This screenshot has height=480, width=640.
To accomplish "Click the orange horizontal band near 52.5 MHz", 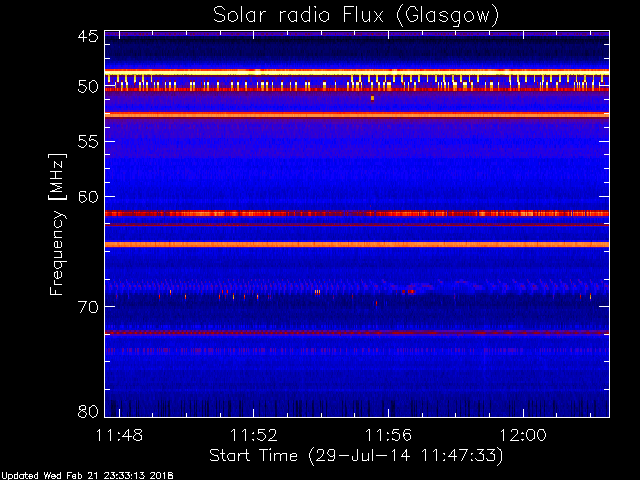I will 357,115.
